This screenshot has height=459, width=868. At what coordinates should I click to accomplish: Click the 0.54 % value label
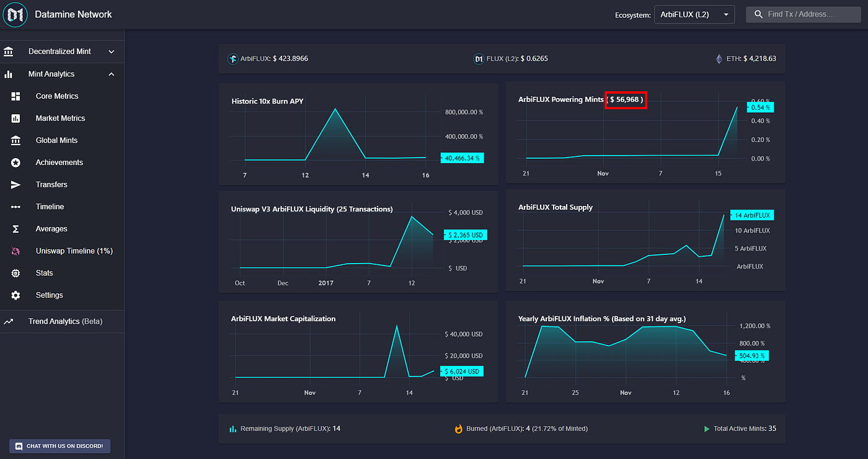(760, 107)
